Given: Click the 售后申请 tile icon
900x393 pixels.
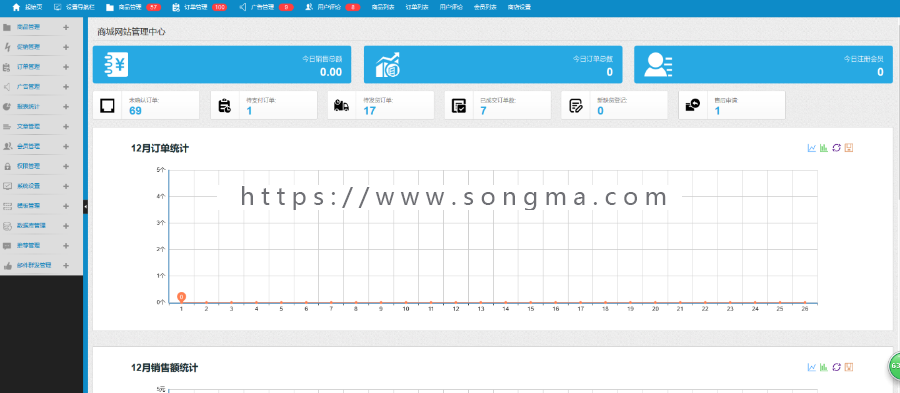Looking at the screenshot, I should point(693,106).
